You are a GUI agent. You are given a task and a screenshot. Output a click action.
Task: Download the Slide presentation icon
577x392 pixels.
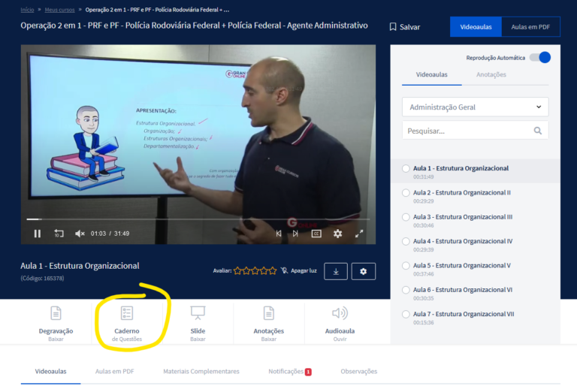pyautogui.click(x=198, y=313)
